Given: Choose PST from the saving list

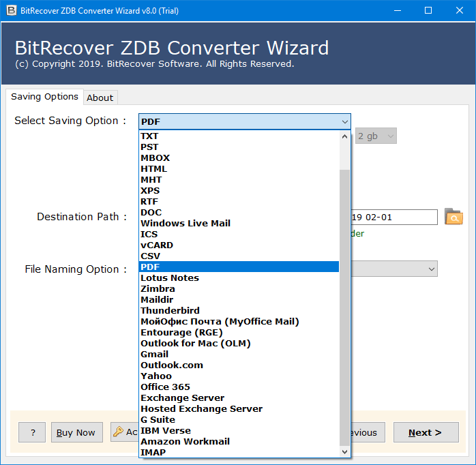Looking at the screenshot, I should [239, 147].
